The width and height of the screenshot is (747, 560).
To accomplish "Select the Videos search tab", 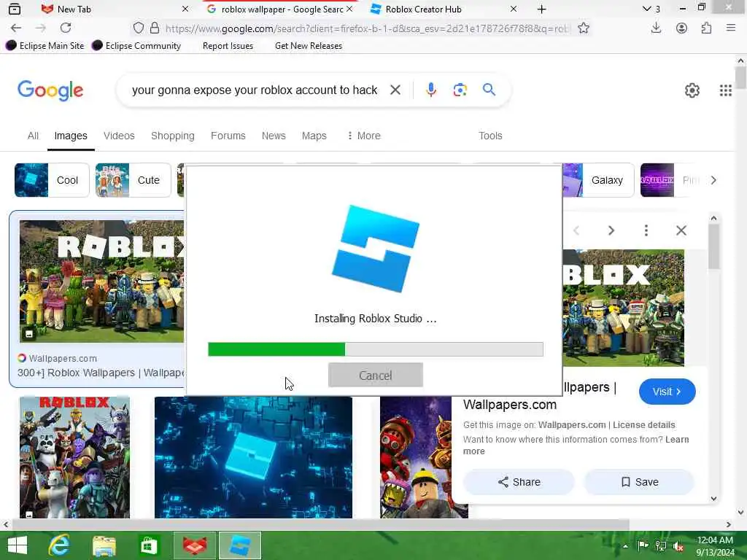I will click(119, 136).
